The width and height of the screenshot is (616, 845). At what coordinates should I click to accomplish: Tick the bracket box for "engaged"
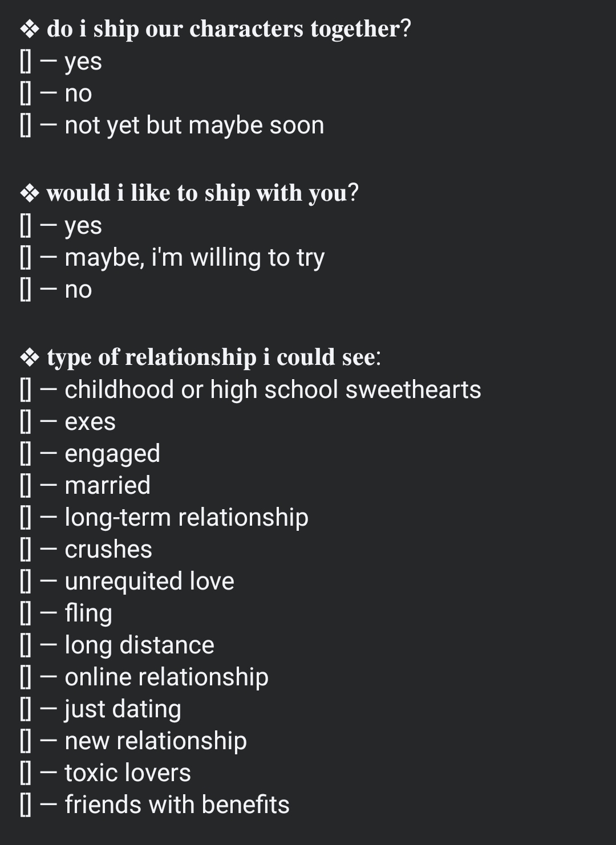26,454
